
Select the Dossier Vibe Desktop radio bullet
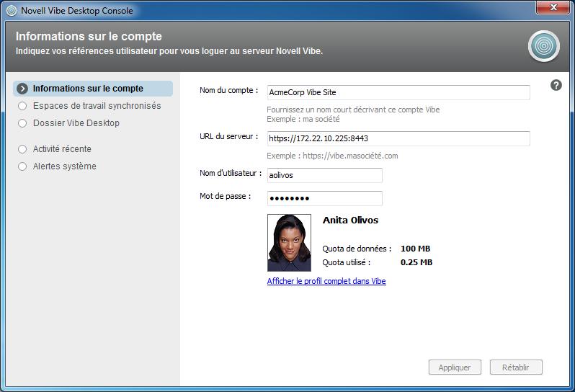(x=22, y=123)
